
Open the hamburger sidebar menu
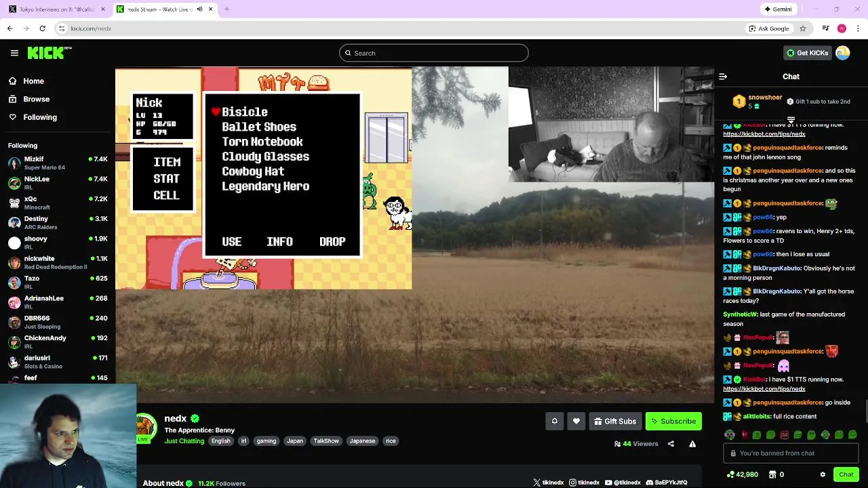coord(14,53)
